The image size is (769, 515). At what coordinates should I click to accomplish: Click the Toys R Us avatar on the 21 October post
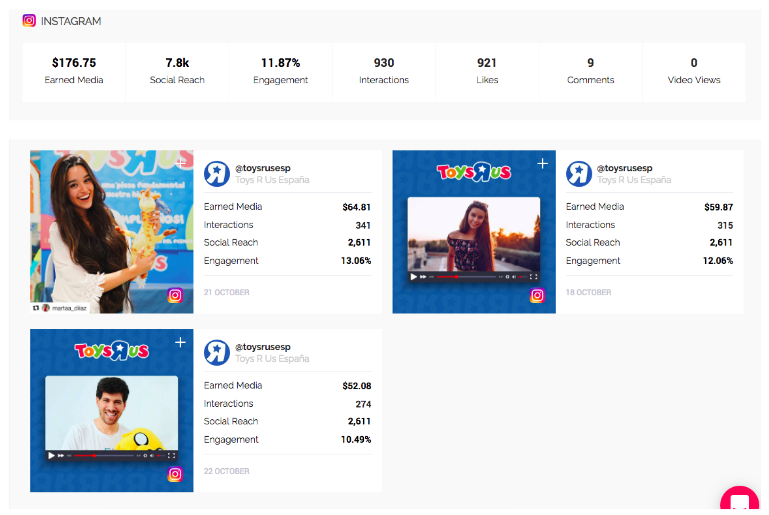pyautogui.click(x=217, y=173)
